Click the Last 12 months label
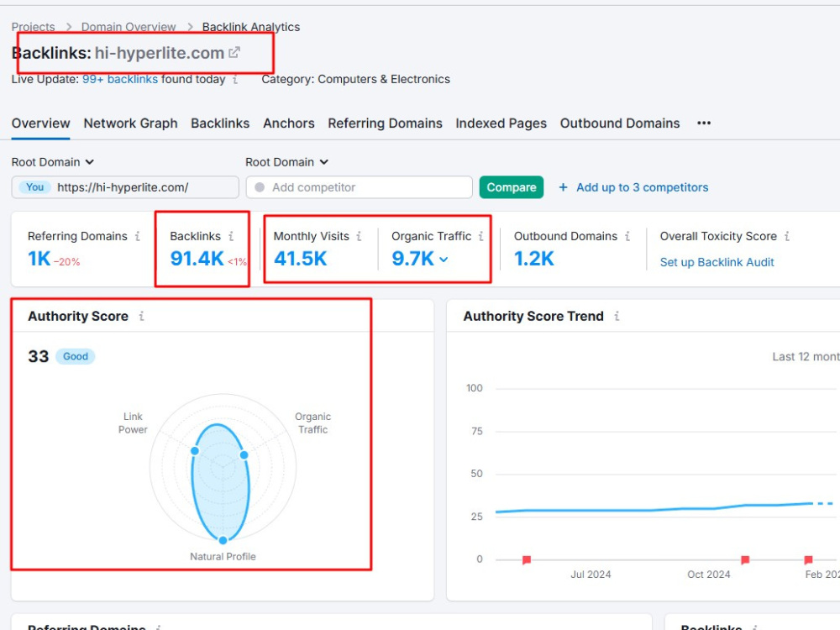This screenshot has height=630, width=840. (806, 357)
